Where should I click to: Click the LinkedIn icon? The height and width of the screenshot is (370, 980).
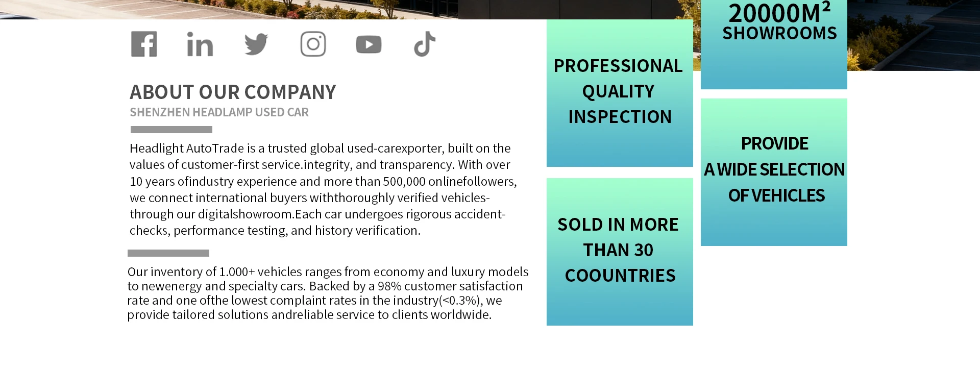(200, 44)
